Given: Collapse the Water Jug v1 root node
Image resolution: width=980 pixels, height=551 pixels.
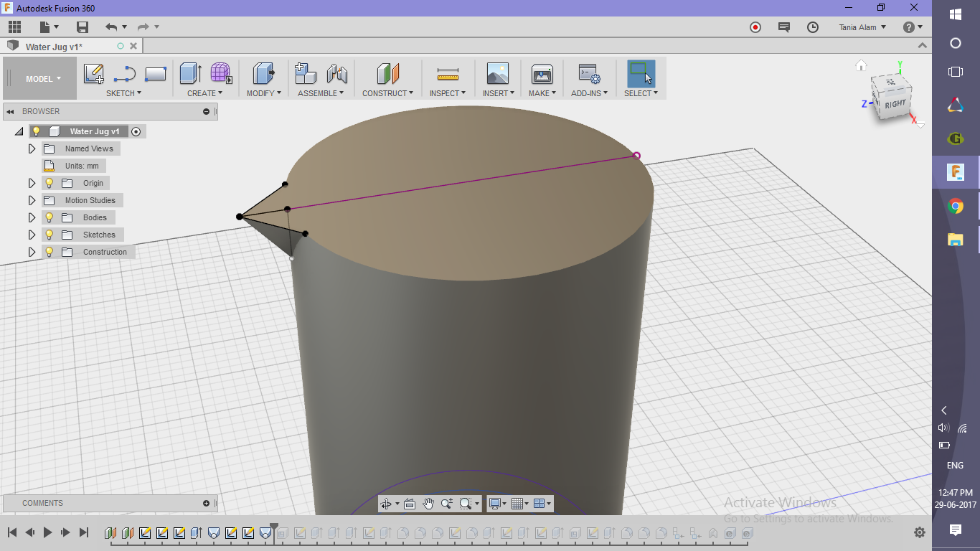Looking at the screenshot, I should pos(19,131).
